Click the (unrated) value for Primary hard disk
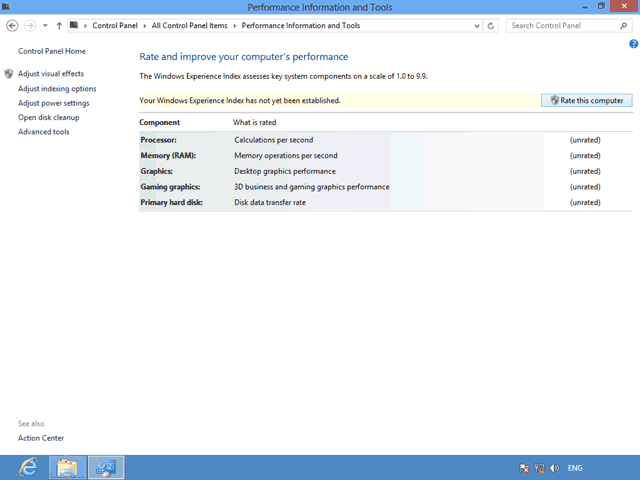The height and width of the screenshot is (480, 640). 585,202
